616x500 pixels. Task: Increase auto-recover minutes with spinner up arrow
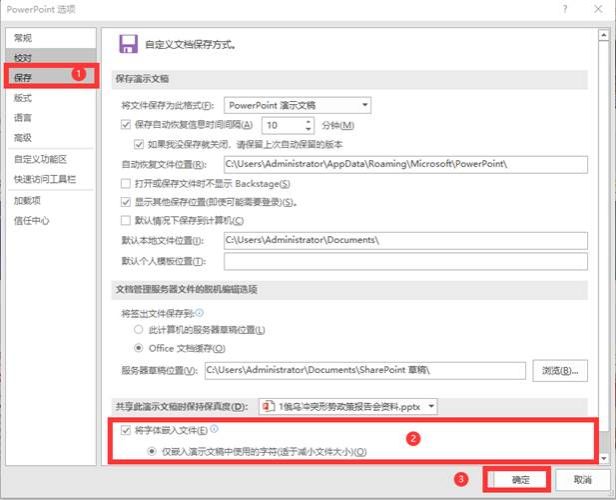click(x=307, y=121)
